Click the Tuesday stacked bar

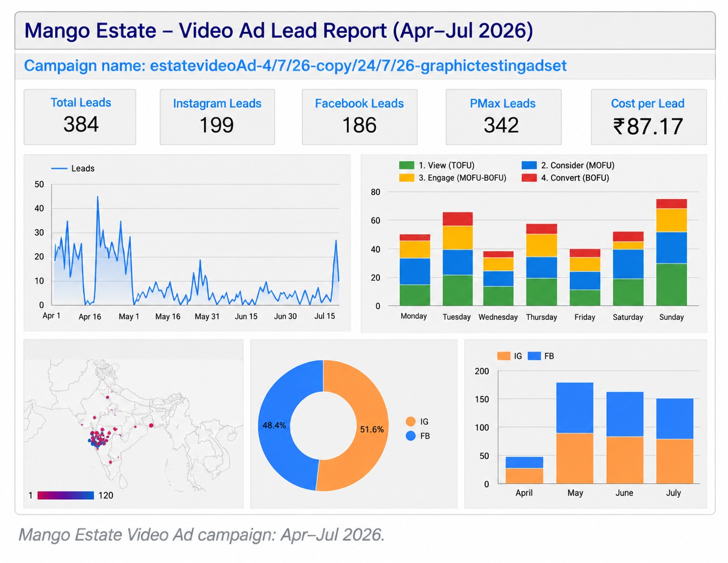coord(457,259)
